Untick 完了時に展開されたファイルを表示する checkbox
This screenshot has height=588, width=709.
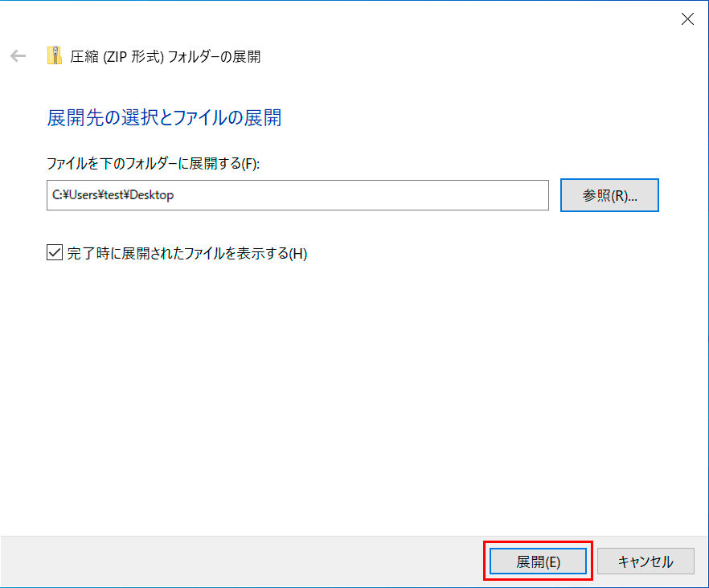click(55, 252)
